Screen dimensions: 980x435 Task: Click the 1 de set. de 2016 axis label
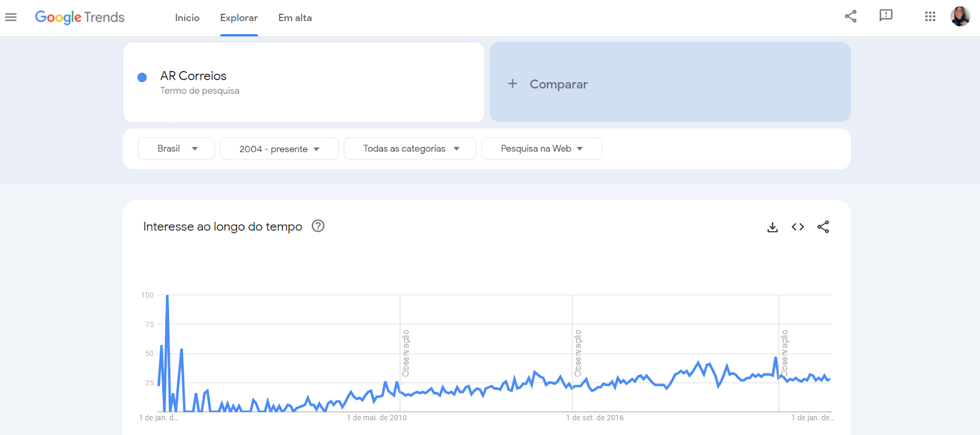click(x=595, y=418)
